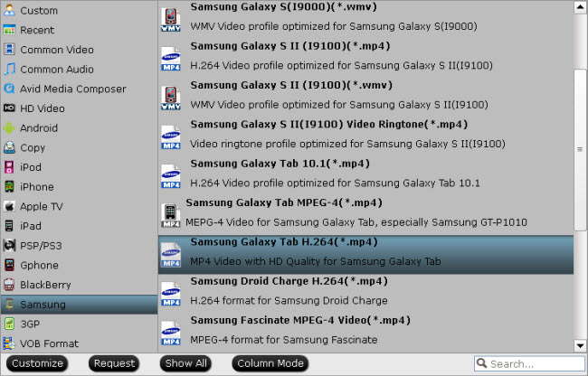
Task: Click MP4 icon of Galaxy Tab 10.1 profile
Action: [x=171, y=176]
